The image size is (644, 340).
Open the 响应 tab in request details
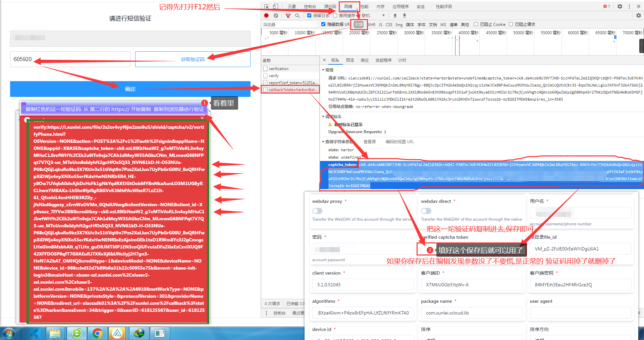click(x=365, y=60)
